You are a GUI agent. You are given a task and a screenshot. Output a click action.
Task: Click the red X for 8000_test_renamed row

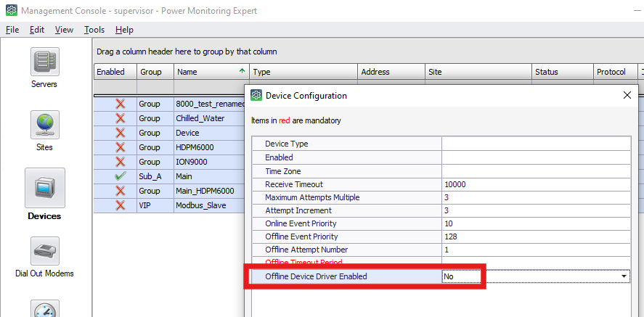(121, 104)
